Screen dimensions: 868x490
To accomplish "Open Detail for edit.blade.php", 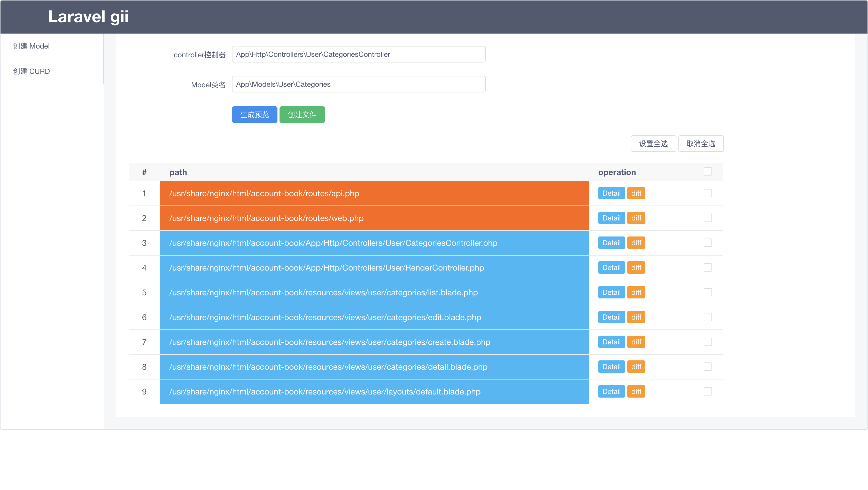I will tap(611, 317).
